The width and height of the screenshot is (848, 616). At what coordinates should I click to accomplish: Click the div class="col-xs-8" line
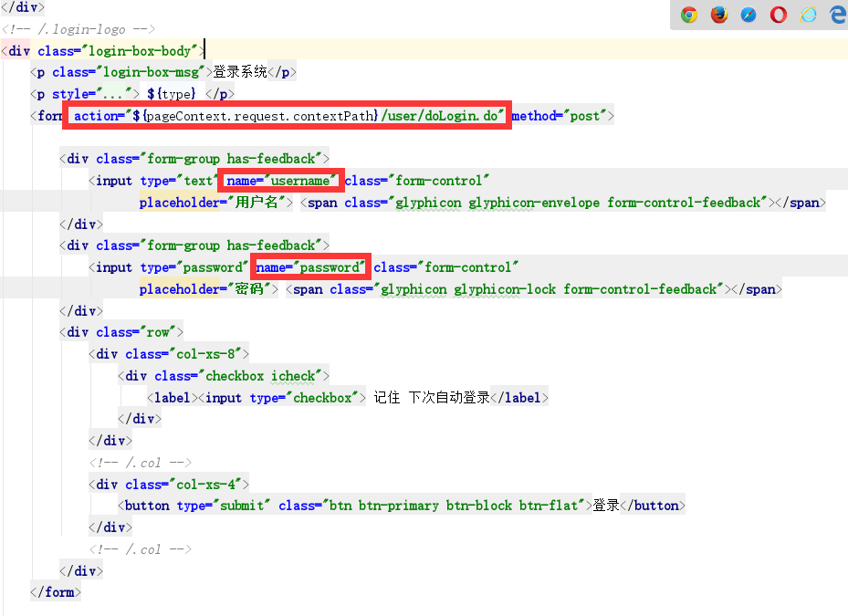coord(169,354)
